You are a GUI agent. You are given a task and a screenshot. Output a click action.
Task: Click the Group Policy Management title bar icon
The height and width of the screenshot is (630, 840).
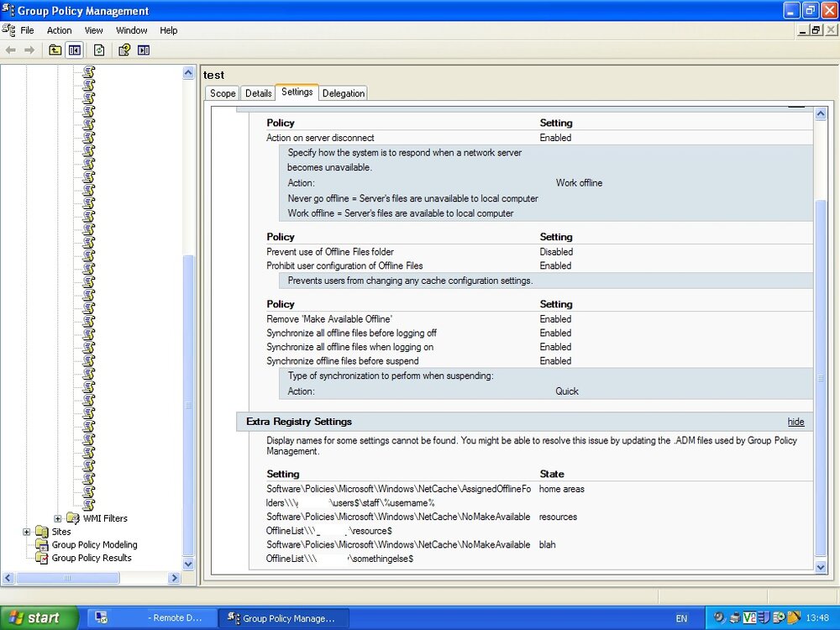[x=8, y=10]
